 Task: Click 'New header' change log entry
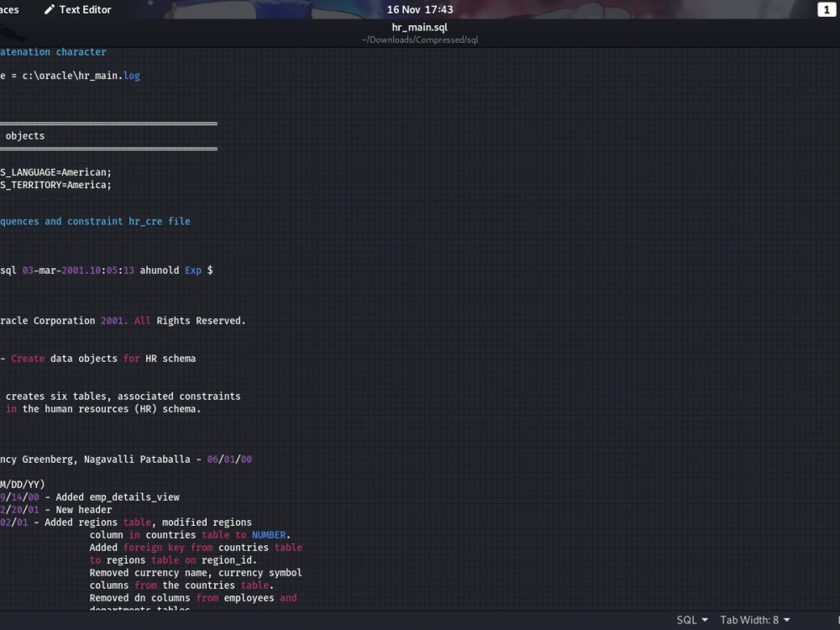(83, 510)
